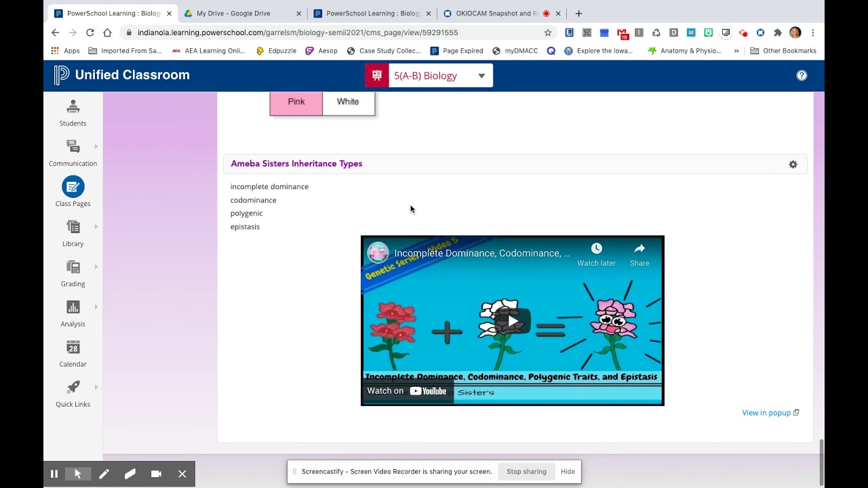Open the 5(A-B) Biology class dropdown
The height and width of the screenshot is (488, 868).
(x=429, y=75)
